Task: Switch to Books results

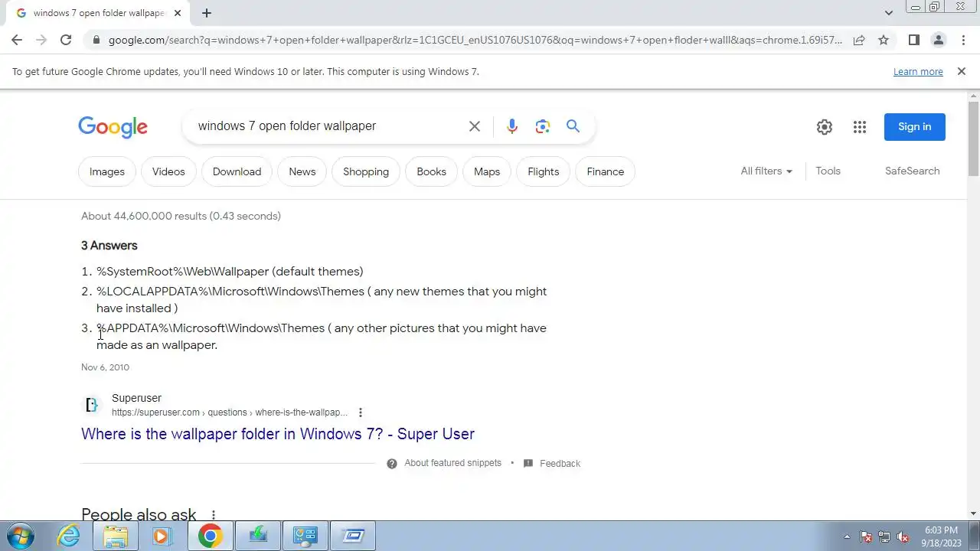Action: coord(431,171)
